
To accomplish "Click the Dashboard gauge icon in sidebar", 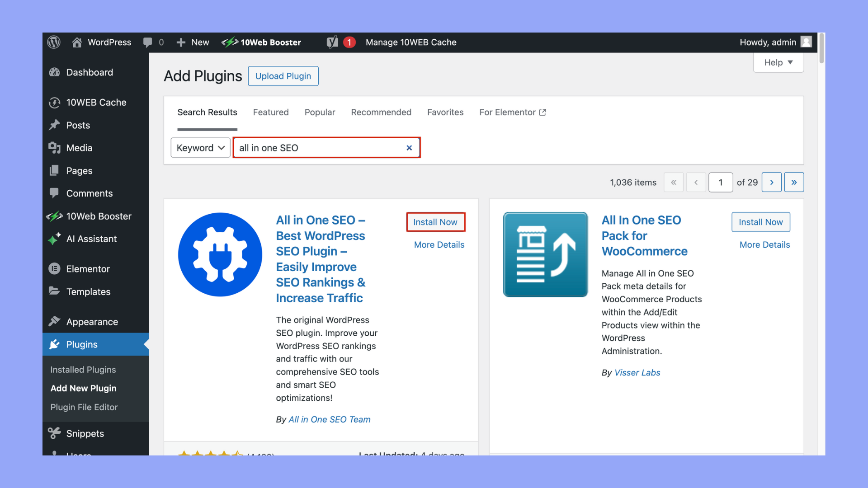I will [54, 72].
